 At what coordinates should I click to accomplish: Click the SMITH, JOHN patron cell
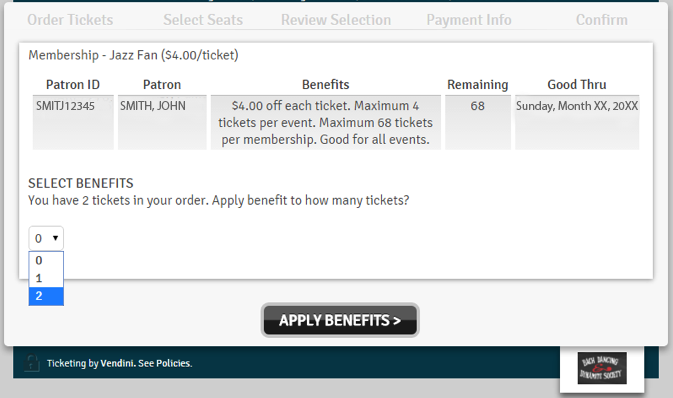point(162,122)
